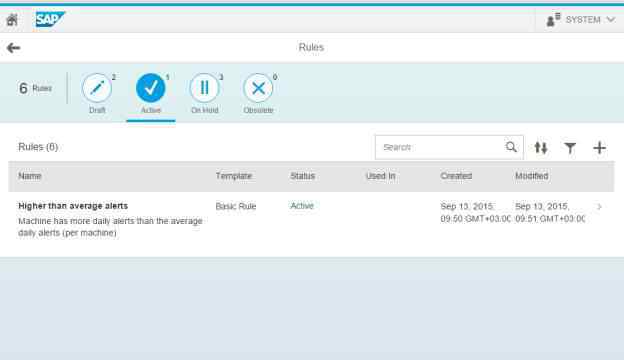
Task: Show rules that are On Hold
Action: pyautogui.click(x=205, y=93)
